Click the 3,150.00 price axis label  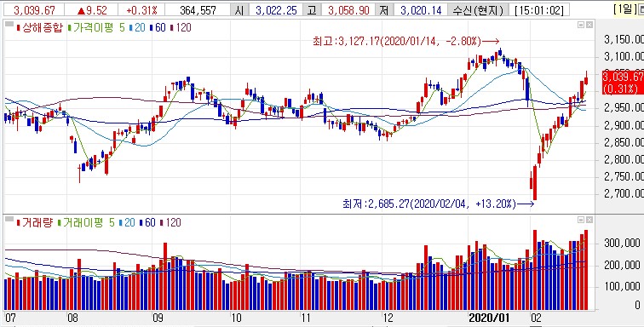pos(624,39)
